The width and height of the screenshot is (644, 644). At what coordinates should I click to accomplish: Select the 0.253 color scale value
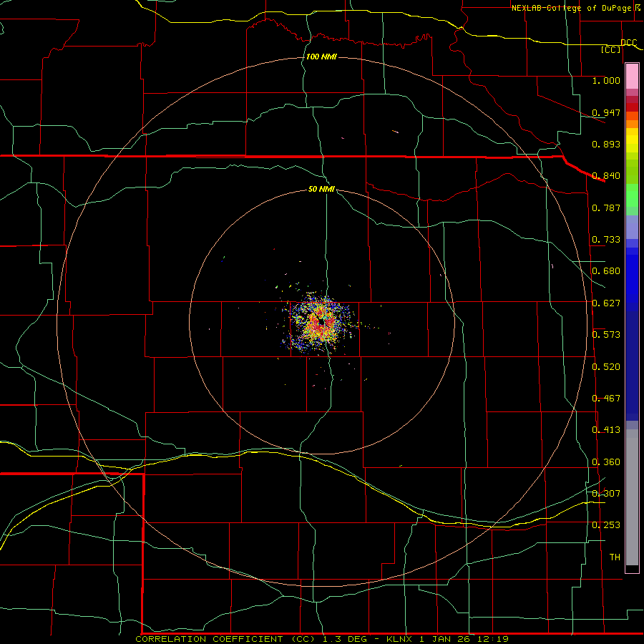tap(606, 525)
